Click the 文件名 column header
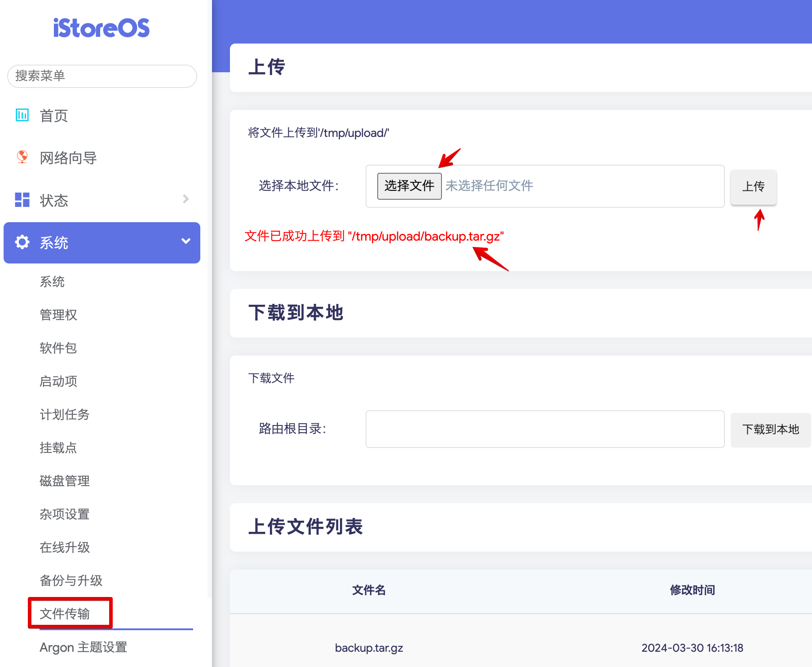The width and height of the screenshot is (812, 667). pos(369,590)
